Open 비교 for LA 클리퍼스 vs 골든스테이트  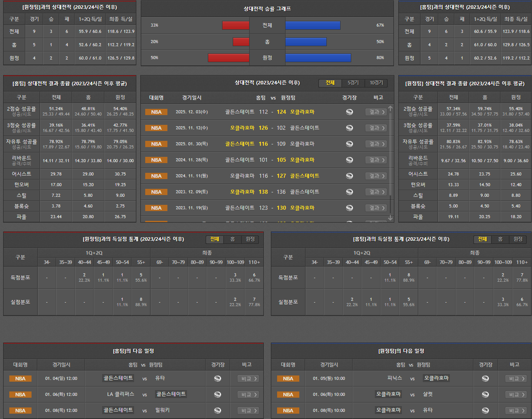(248, 395)
